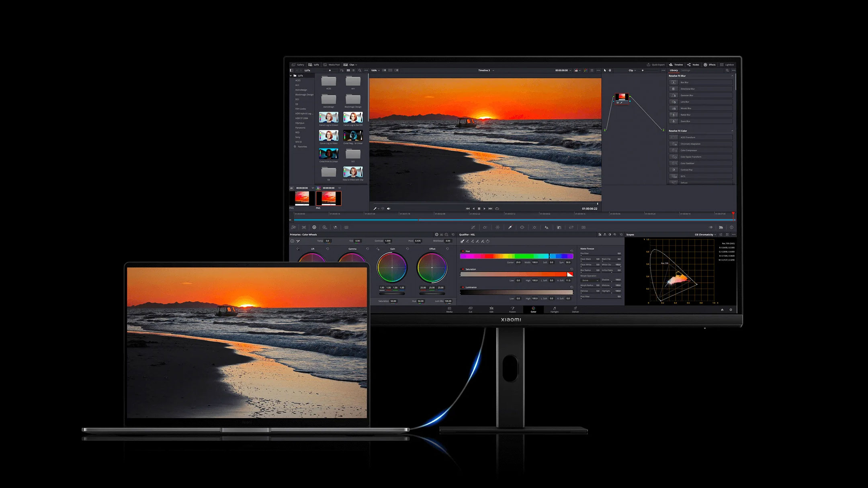Open project settings gear icon
Viewport: 868px width, 488px height.
click(x=731, y=310)
